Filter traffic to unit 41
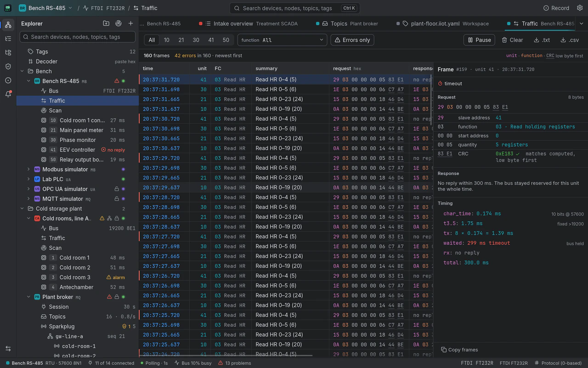Image resolution: width=588 pixels, height=368 pixels. click(211, 40)
